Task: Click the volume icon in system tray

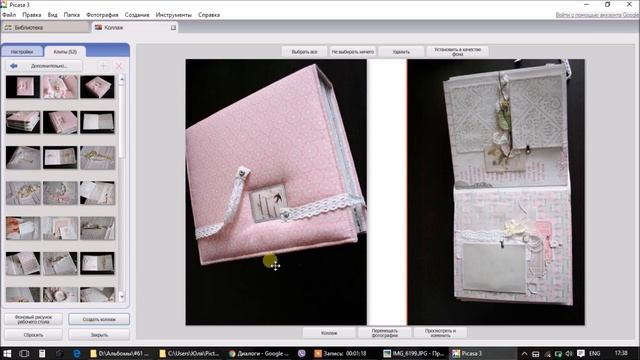Action: pyautogui.click(x=569, y=353)
